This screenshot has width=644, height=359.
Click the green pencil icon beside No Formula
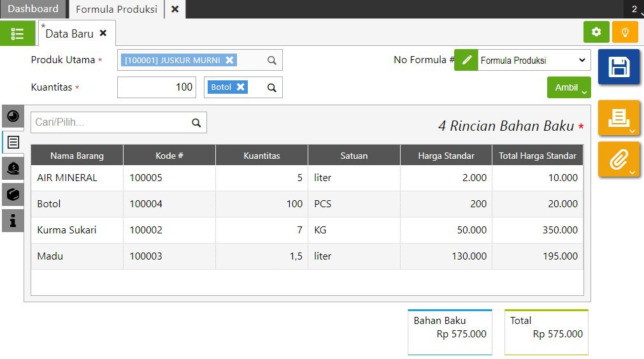466,60
